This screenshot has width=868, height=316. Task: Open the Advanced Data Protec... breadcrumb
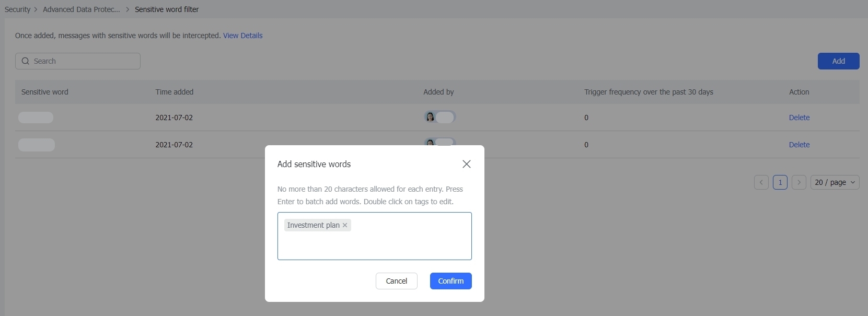(x=81, y=9)
